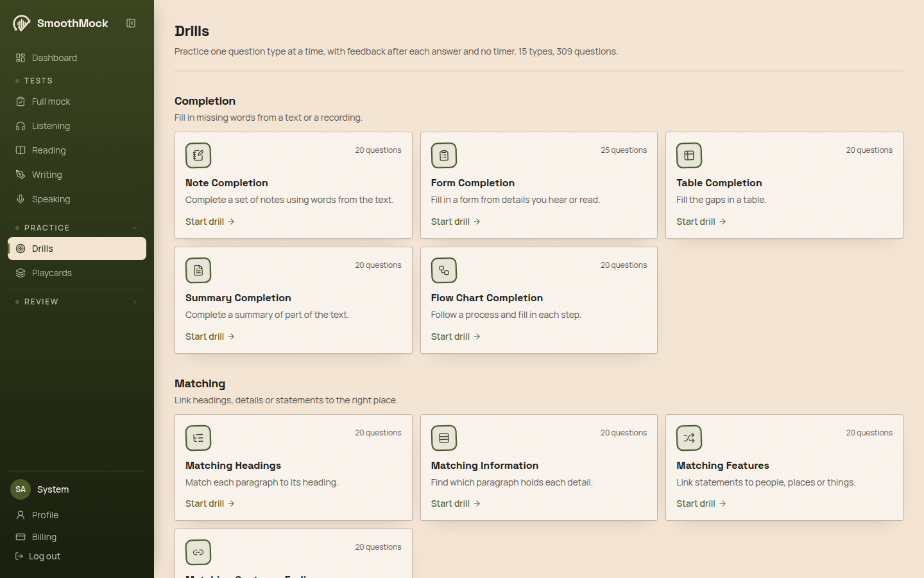Open Dashboard in the sidebar
This screenshot has width=924, height=578.
tap(77, 58)
